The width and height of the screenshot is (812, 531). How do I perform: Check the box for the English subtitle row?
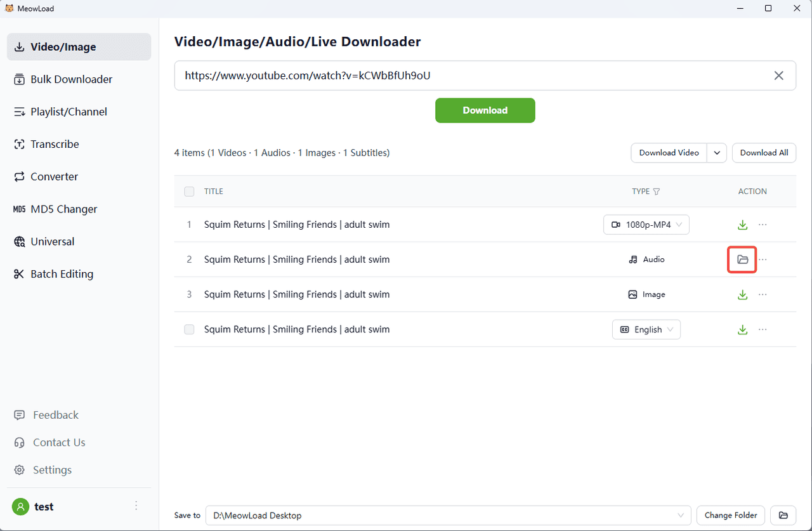189,329
